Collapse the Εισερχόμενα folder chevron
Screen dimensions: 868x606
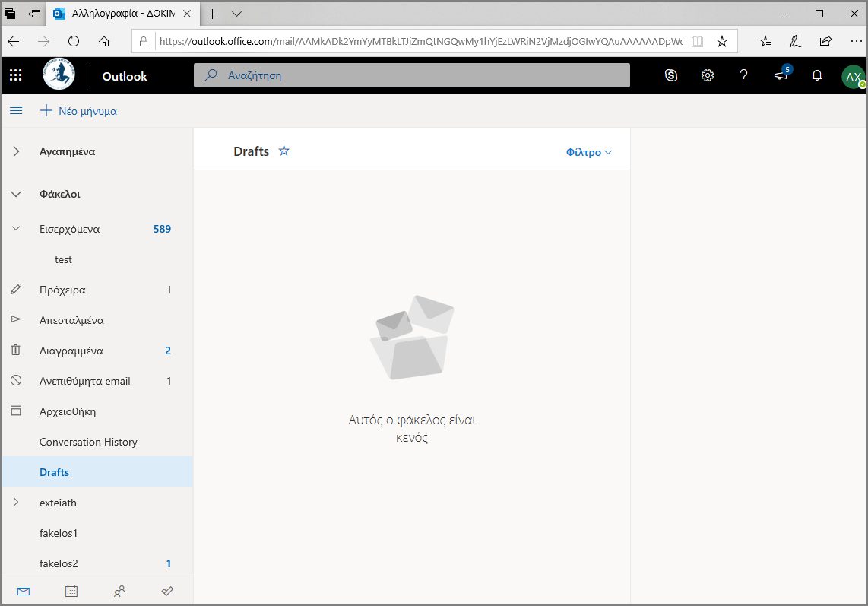(16, 228)
